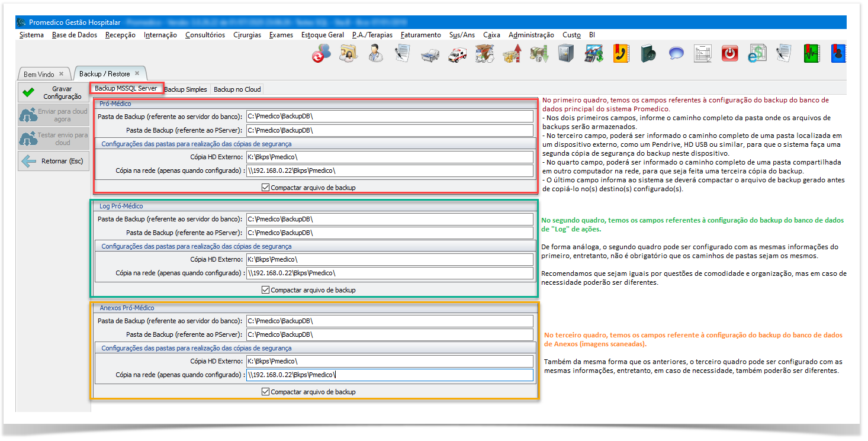Click the green heartbeat monitor book icon
The width and height of the screenshot is (868, 441).
(811, 53)
